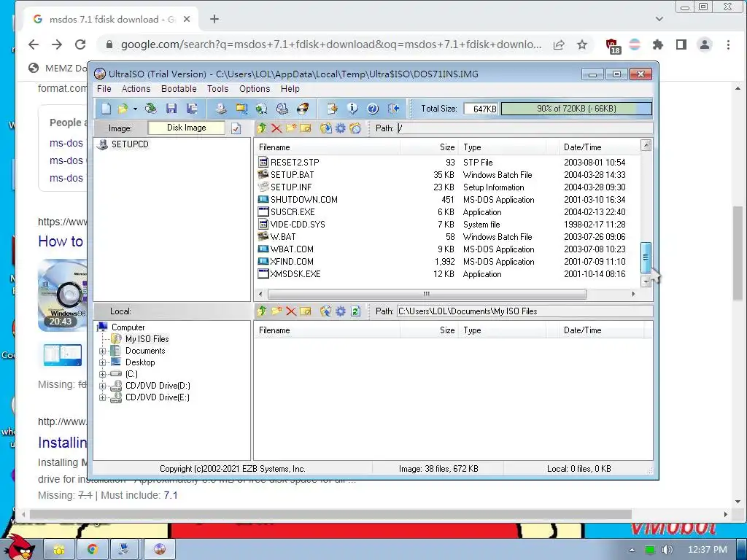747x560 pixels.
Task: Click the Make CD/DVD image icon
Action: [x=220, y=109]
